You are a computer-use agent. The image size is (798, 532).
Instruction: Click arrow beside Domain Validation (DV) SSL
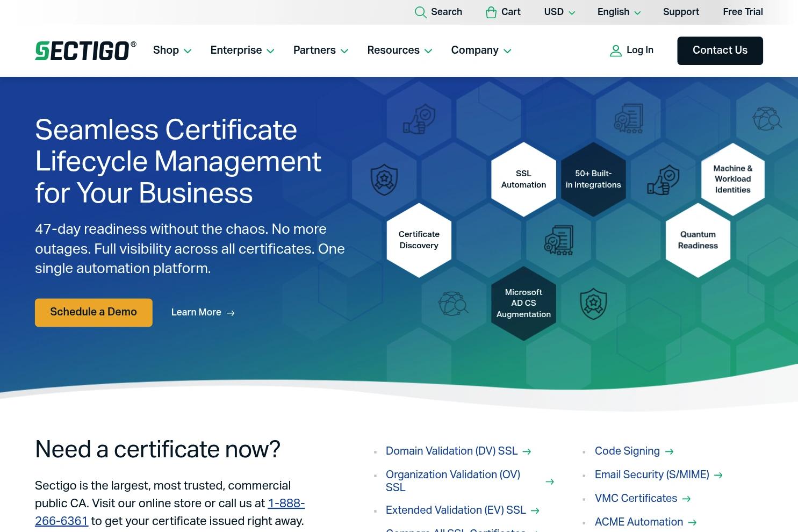pyautogui.click(x=527, y=452)
